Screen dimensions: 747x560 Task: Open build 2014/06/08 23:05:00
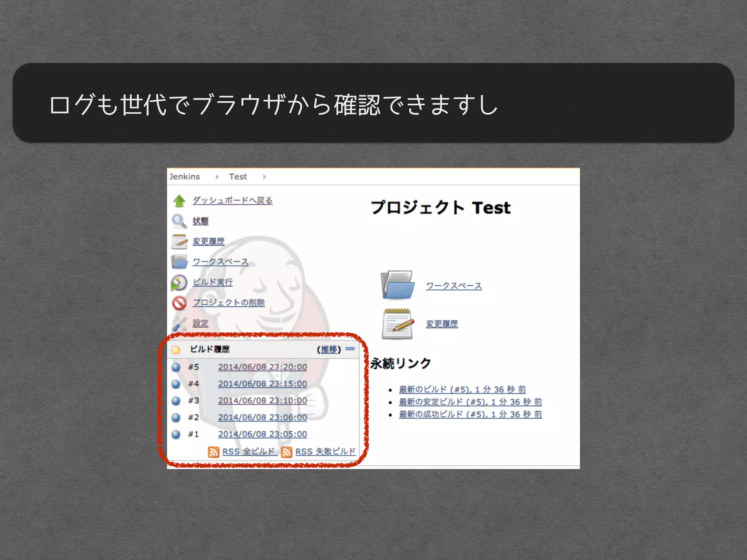click(263, 434)
